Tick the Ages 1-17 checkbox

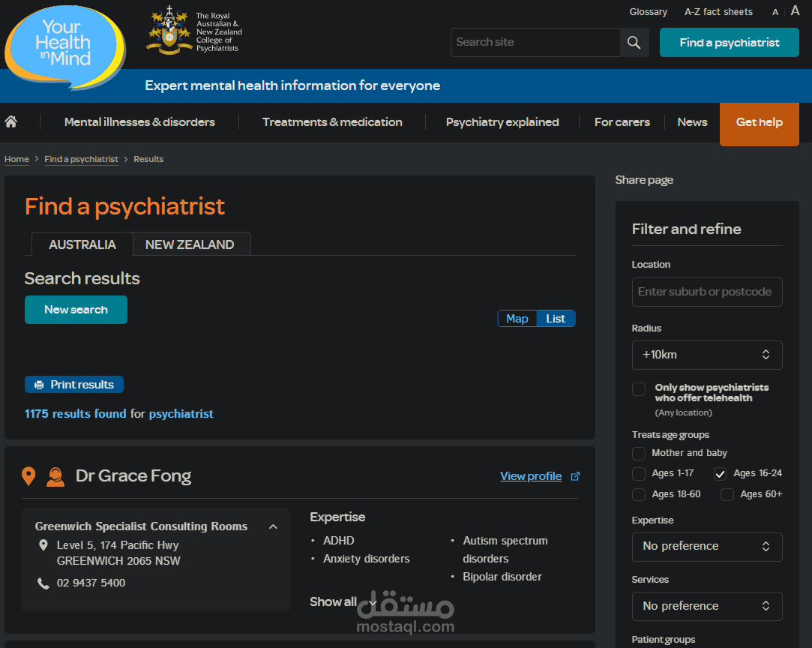coord(639,473)
